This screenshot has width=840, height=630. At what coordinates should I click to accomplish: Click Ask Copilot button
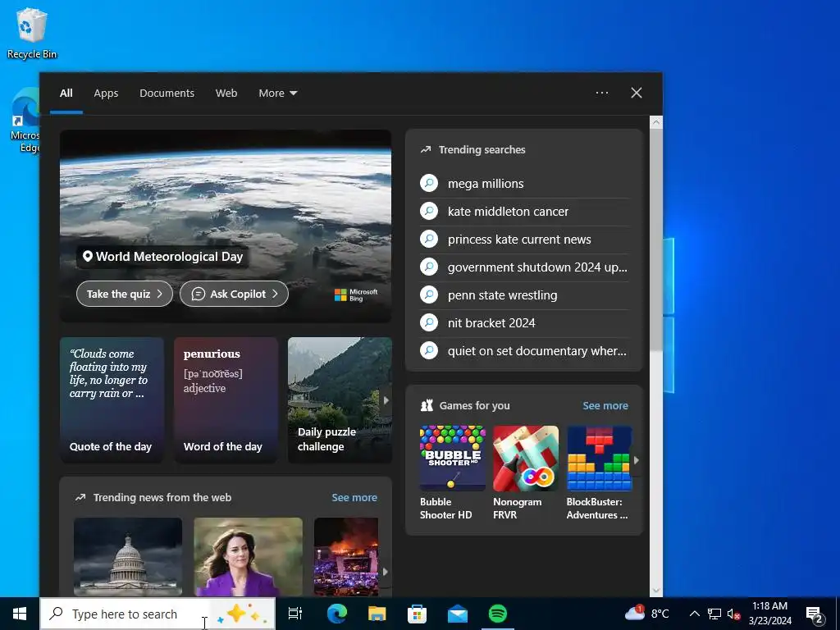coord(234,294)
